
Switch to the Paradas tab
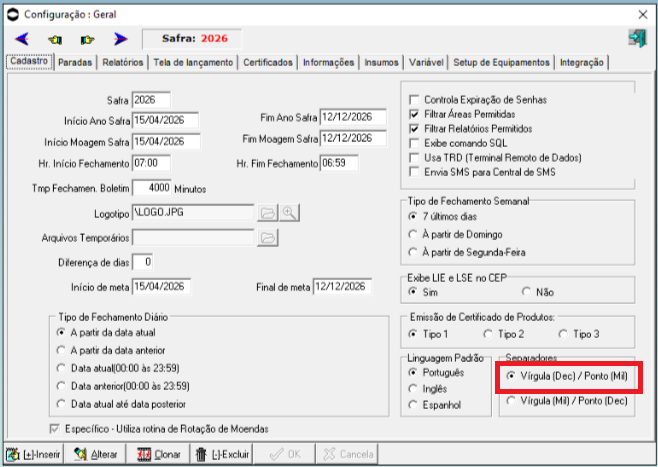click(x=75, y=63)
